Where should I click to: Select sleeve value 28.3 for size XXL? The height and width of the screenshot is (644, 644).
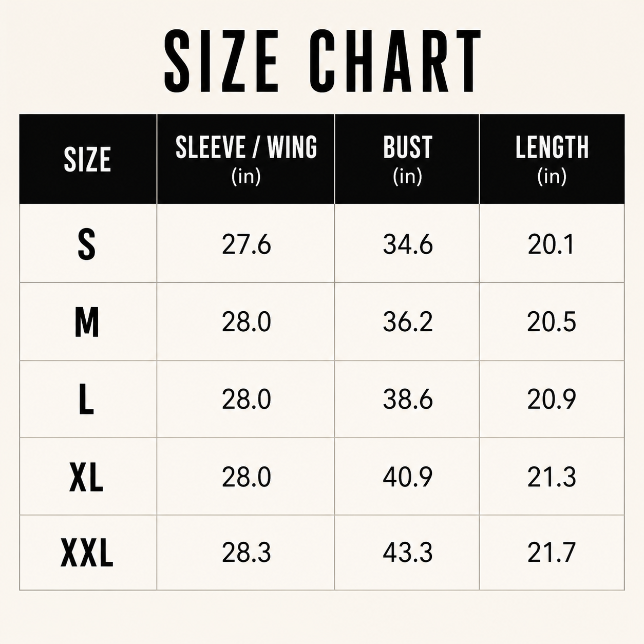coord(247,553)
